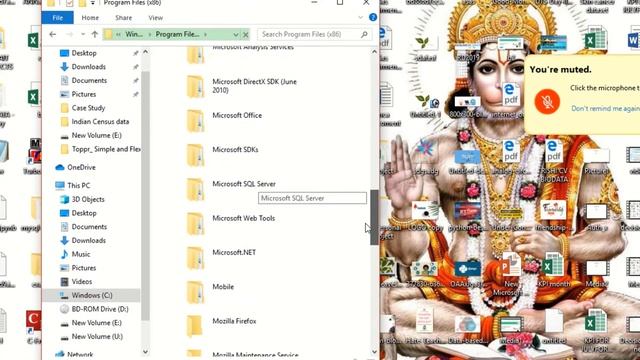Select Downloads in Quick access
The width and height of the screenshot is (640, 360).
(x=89, y=67)
